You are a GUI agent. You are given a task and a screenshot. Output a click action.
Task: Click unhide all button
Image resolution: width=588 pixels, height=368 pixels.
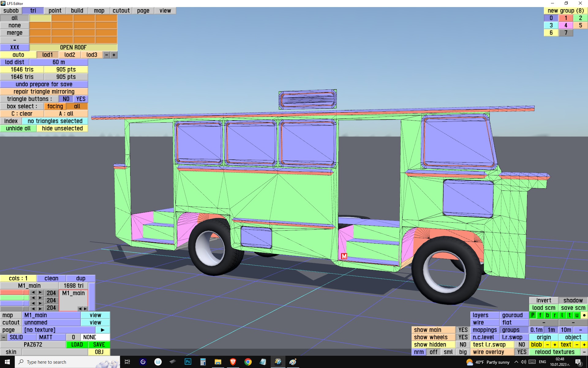(x=18, y=128)
